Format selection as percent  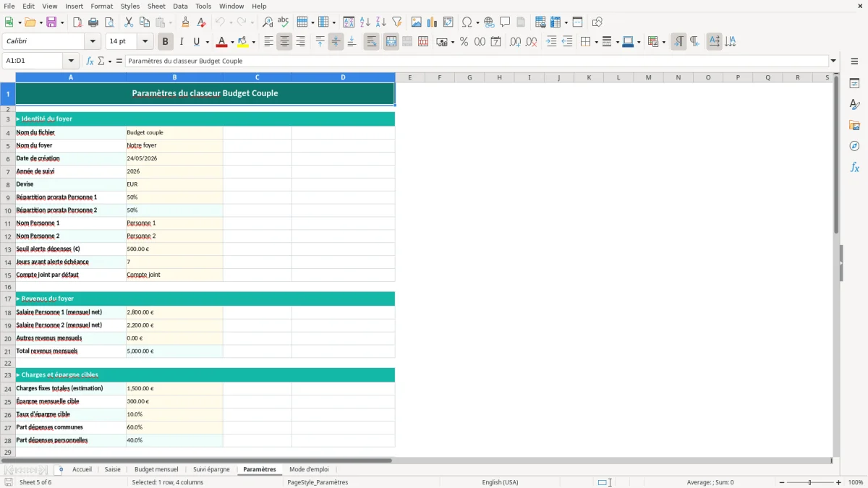point(464,42)
